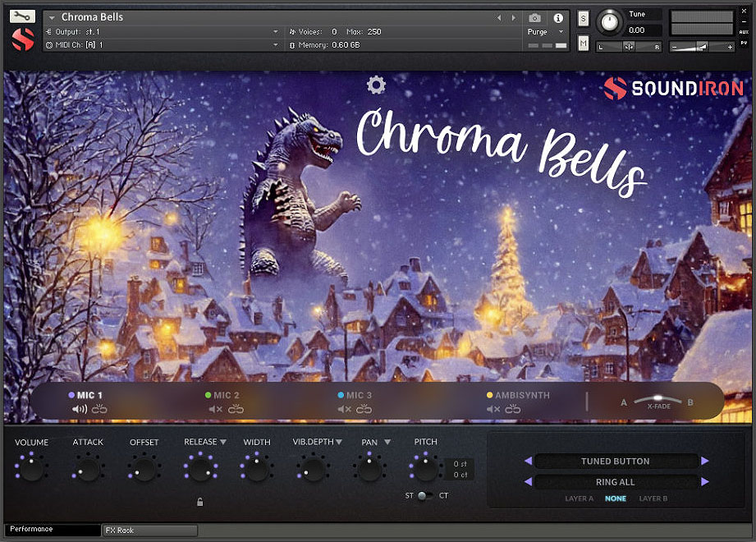756x542 pixels.
Task: Click the MIC 3 link/purge icon
Action: point(364,410)
